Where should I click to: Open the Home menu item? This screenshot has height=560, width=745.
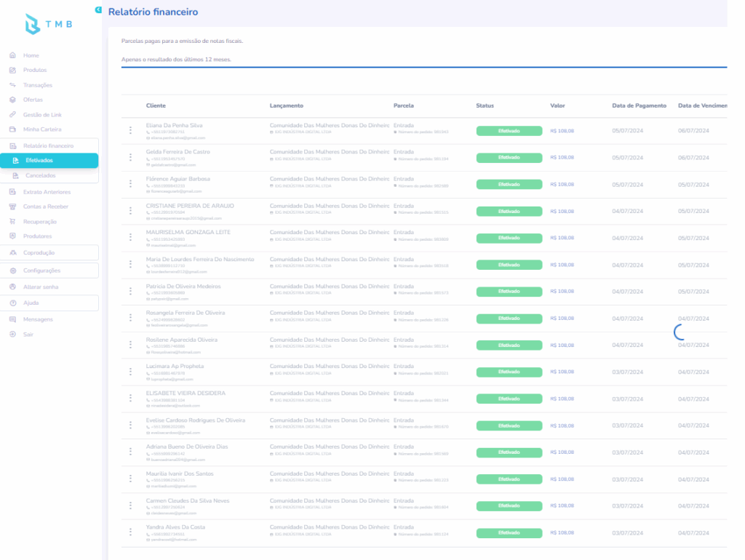coord(31,55)
